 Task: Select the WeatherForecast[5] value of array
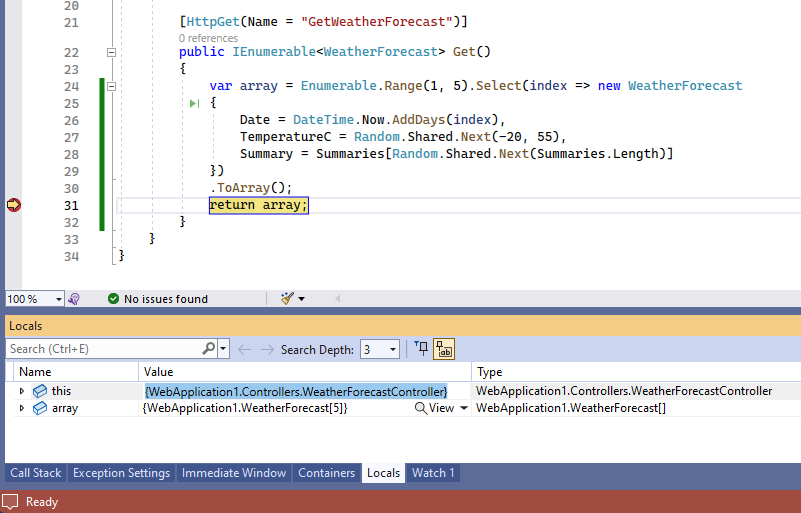point(245,408)
